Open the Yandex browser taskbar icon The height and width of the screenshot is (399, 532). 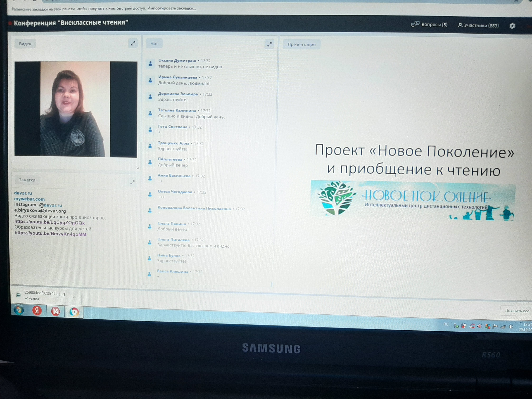tap(37, 310)
